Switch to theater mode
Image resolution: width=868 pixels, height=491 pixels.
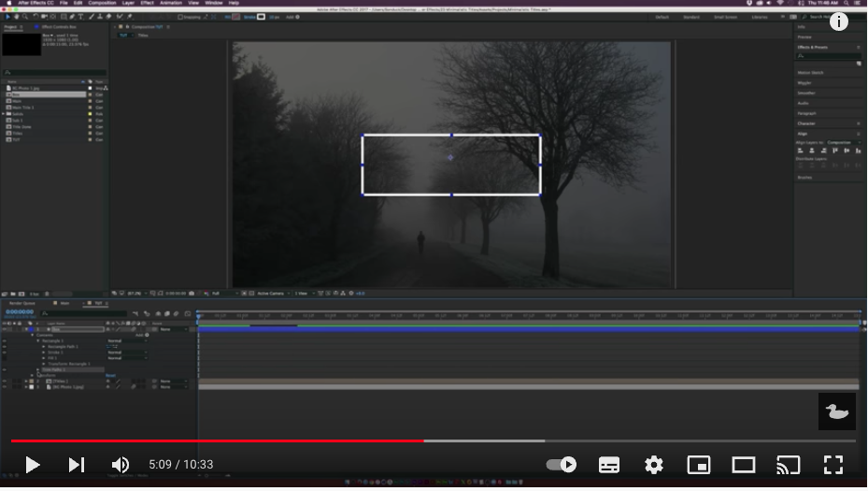pos(744,465)
